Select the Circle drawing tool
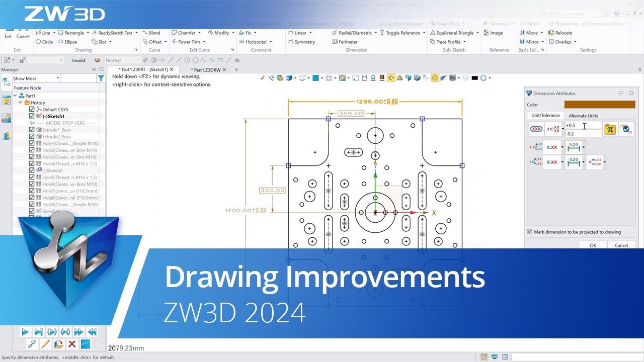This screenshot has height=362, width=644. tap(44, 42)
